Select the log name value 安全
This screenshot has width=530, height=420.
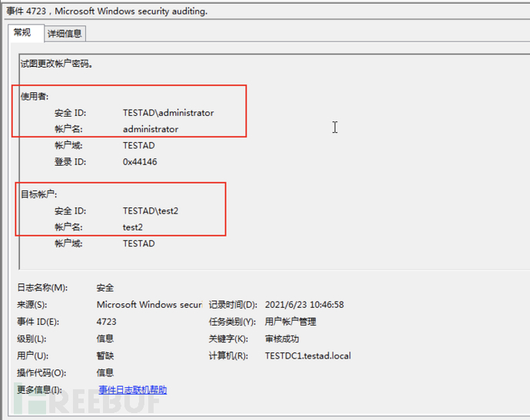105,288
